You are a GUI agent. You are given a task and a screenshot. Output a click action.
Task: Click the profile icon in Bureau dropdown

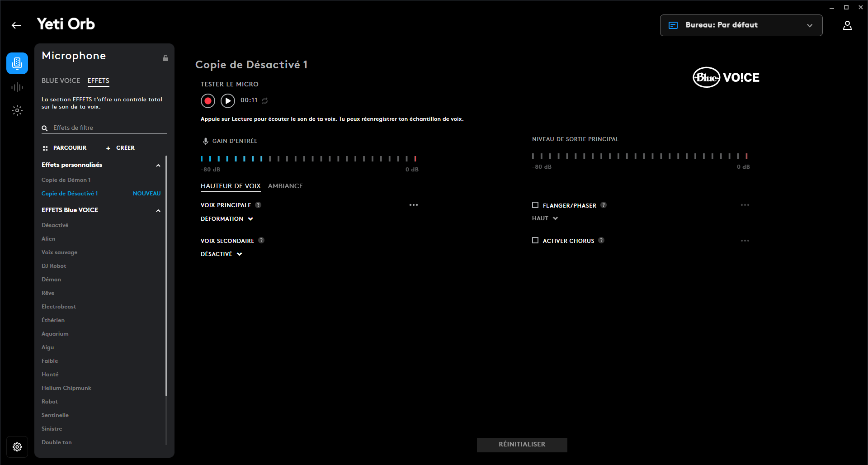click(x=673, y=25)
